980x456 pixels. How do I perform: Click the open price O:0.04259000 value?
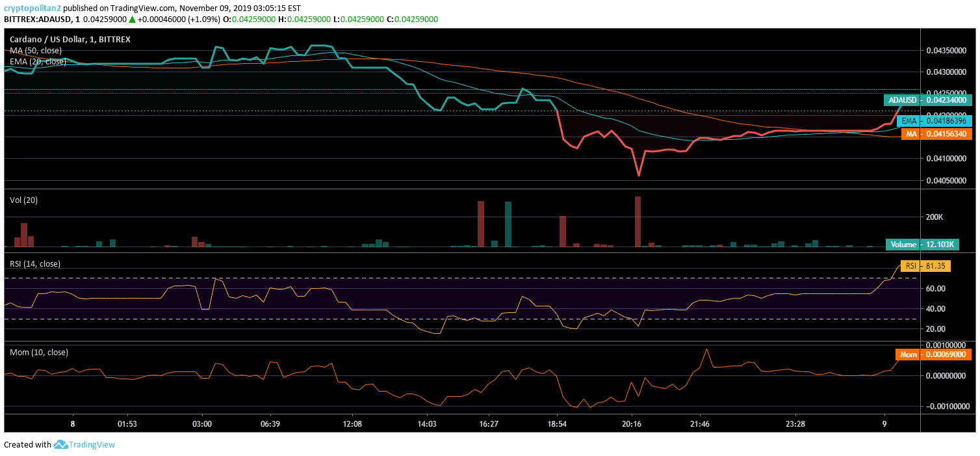click(248, 20)
